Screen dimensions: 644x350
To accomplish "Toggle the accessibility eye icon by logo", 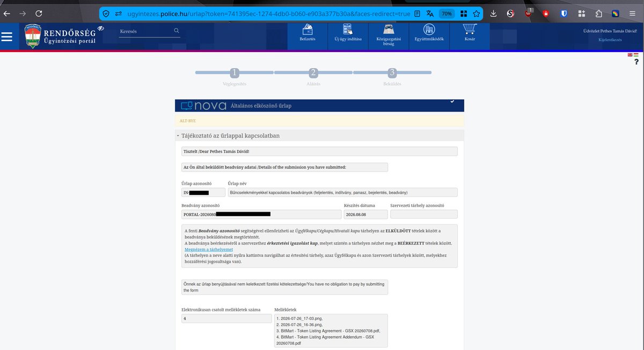I will [101, 28].
